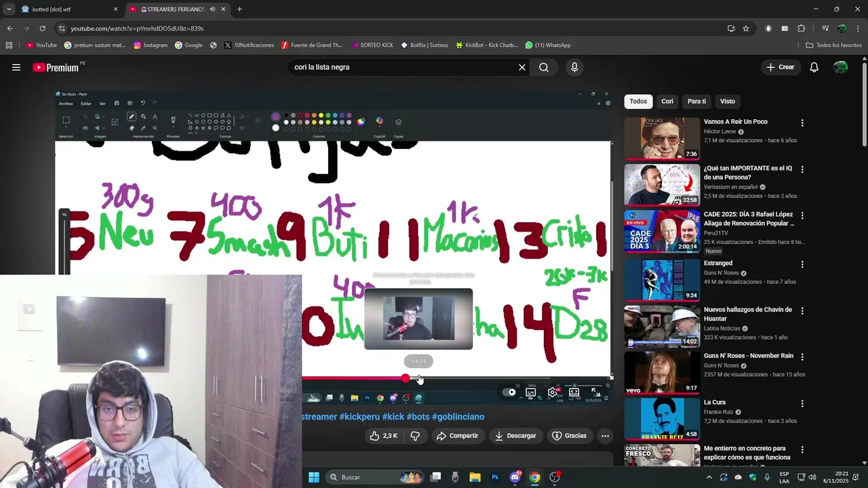Enter fullscreen in the video player

595,392
